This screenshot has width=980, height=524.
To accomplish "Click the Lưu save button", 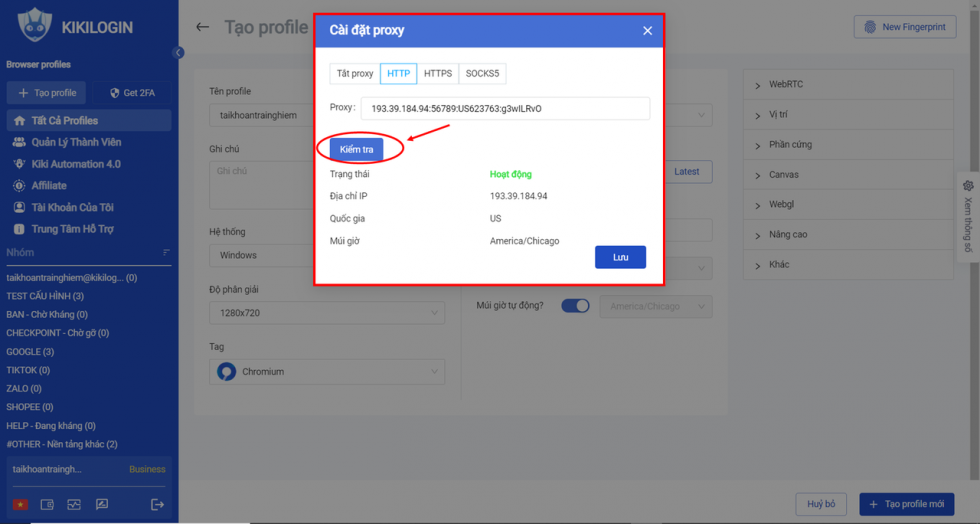I will point(620,257).
